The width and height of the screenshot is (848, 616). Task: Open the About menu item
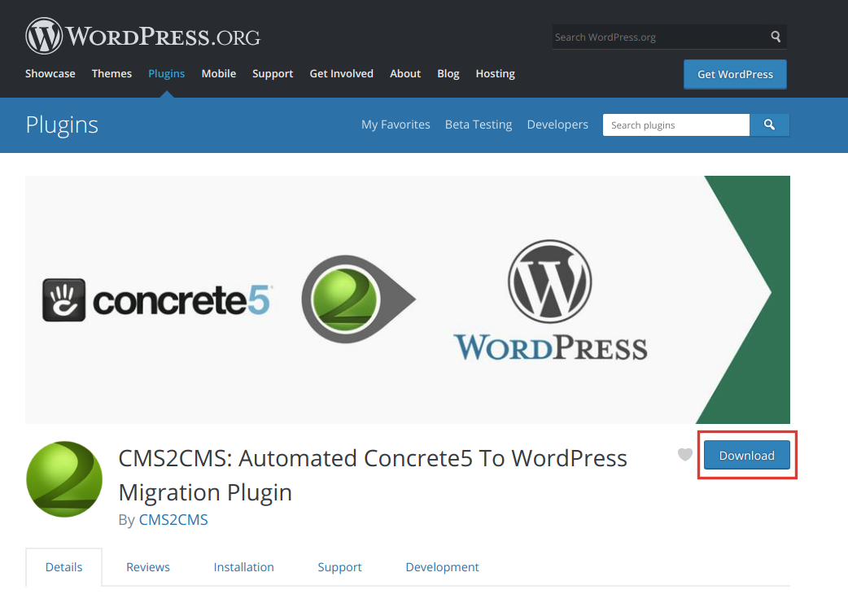click(x=405, y=73)
